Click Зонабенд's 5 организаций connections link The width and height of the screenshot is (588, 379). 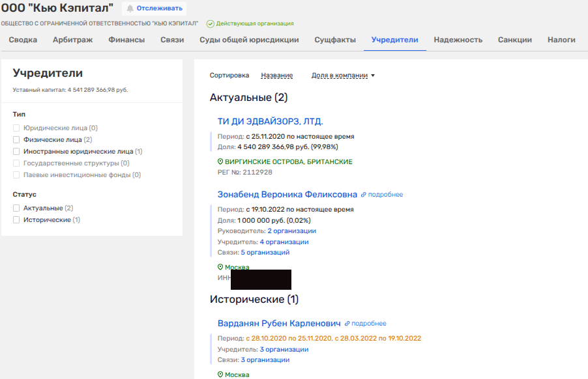click(x=265, y=252)
